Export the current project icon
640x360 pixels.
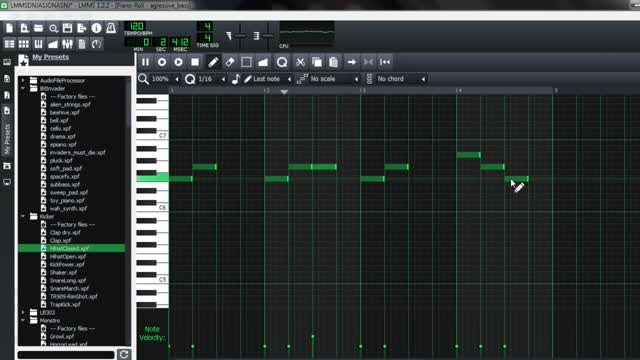click(x=82, y=28)
